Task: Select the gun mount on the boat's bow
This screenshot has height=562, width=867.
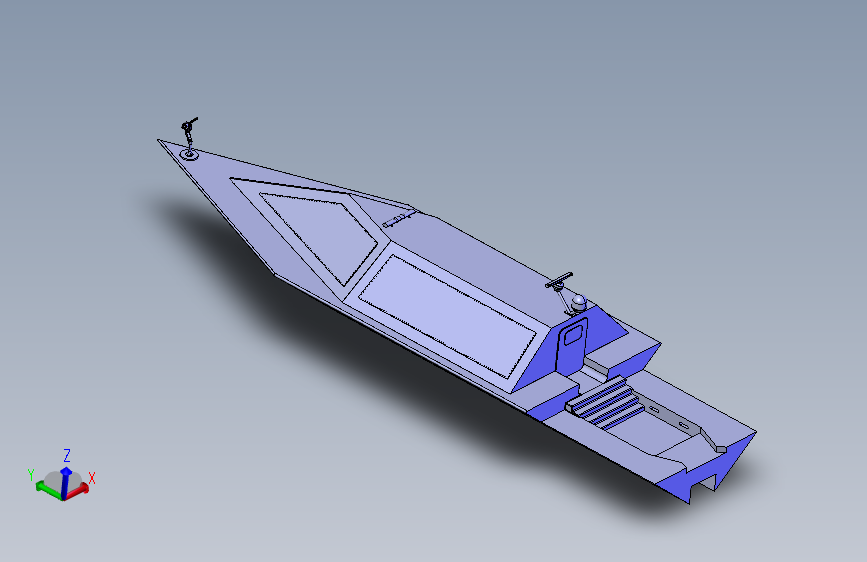Action: 189,139
